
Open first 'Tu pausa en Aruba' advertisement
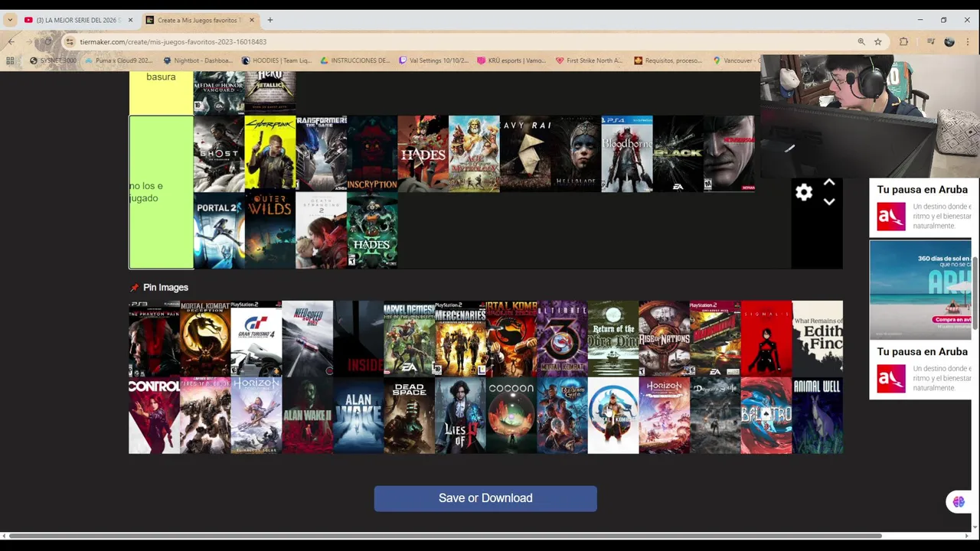[x=920, y=208]
